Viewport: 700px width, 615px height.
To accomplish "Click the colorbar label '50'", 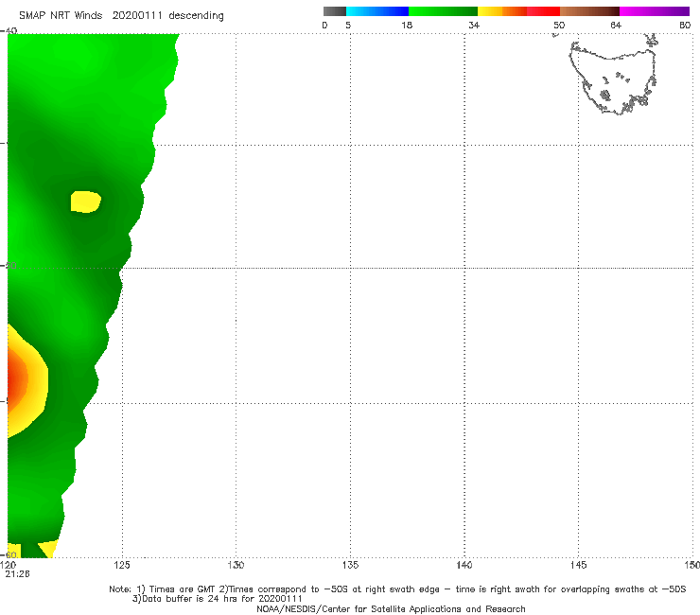I will click(559, 26).
